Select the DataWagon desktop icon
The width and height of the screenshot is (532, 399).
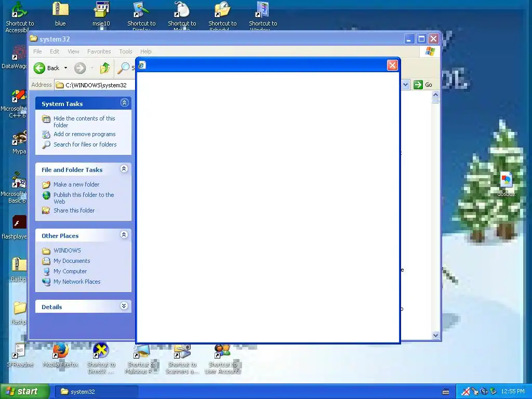(x=15, y=57)
